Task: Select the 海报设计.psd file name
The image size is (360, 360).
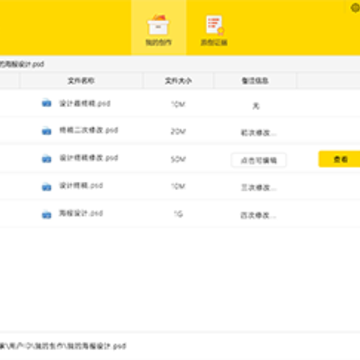Action: click(81, 213)
